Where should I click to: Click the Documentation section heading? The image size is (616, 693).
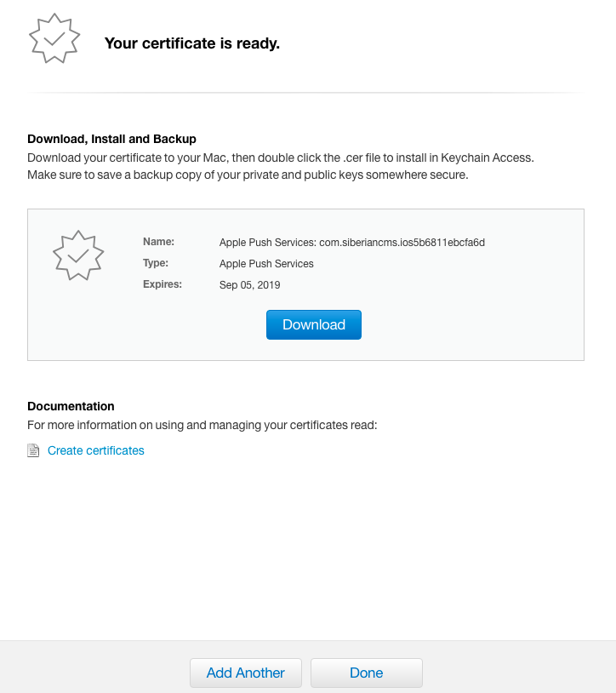(71, 406)
